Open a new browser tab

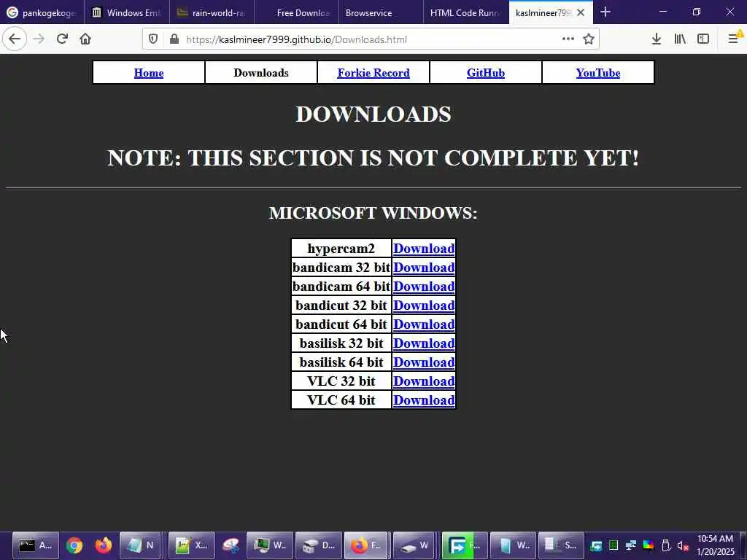605,12
